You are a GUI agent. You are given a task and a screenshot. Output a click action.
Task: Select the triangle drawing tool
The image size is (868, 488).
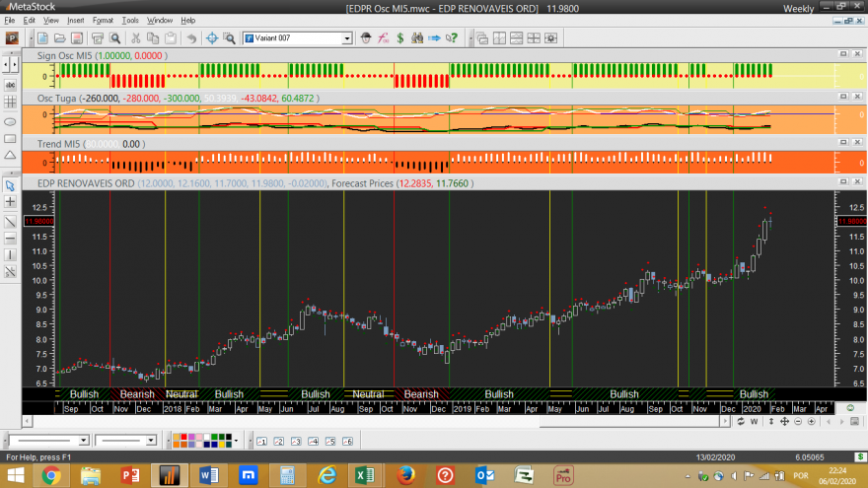[x=10, y=156]
